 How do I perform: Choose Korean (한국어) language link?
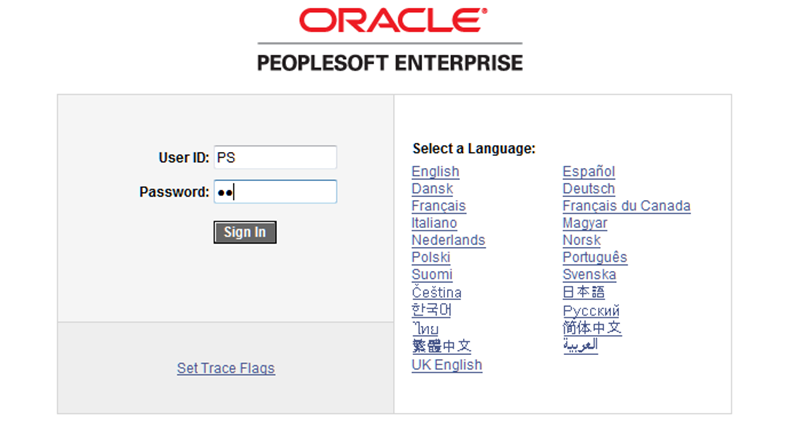pos(432,310)
